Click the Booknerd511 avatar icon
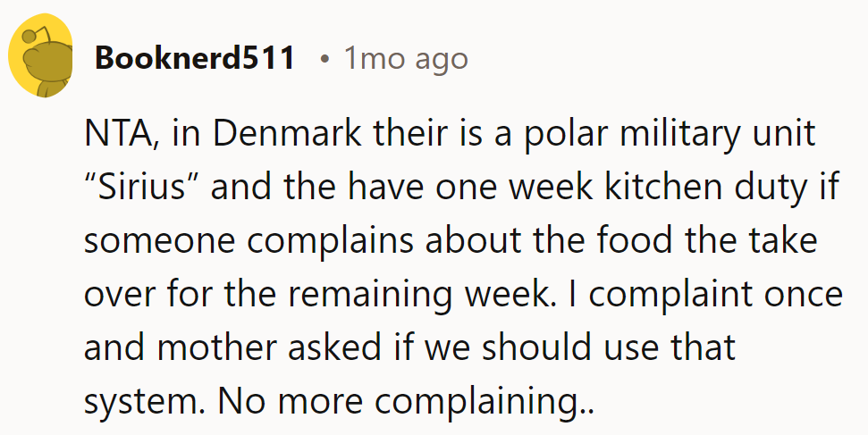 42,60
